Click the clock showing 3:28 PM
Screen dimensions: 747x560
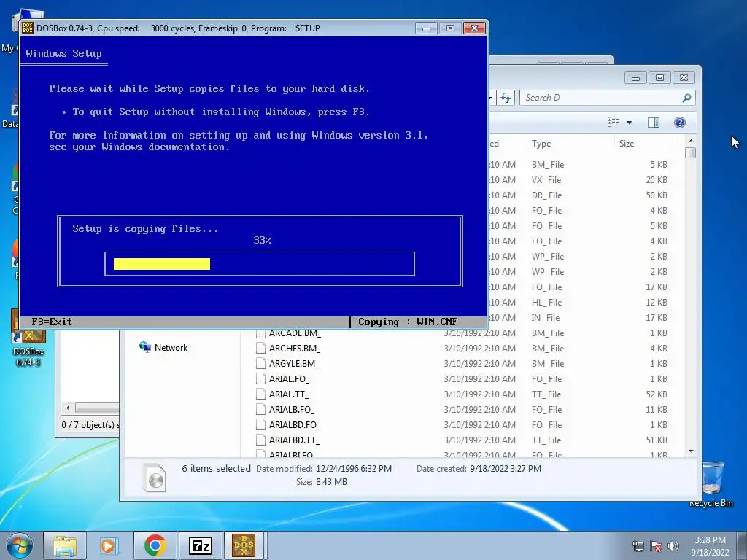click(x=710, y=540)
